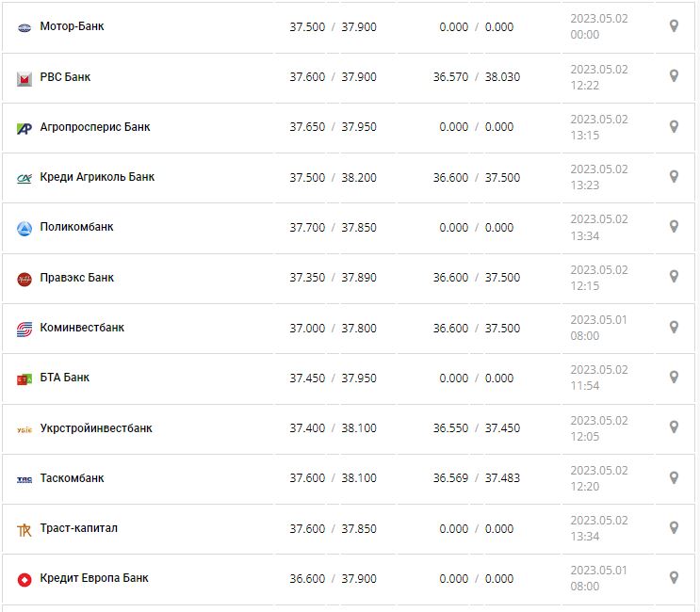Click the map pin for Мотор-Банк
Viewport: 700px width, 612px height.
tap(674, 26)
